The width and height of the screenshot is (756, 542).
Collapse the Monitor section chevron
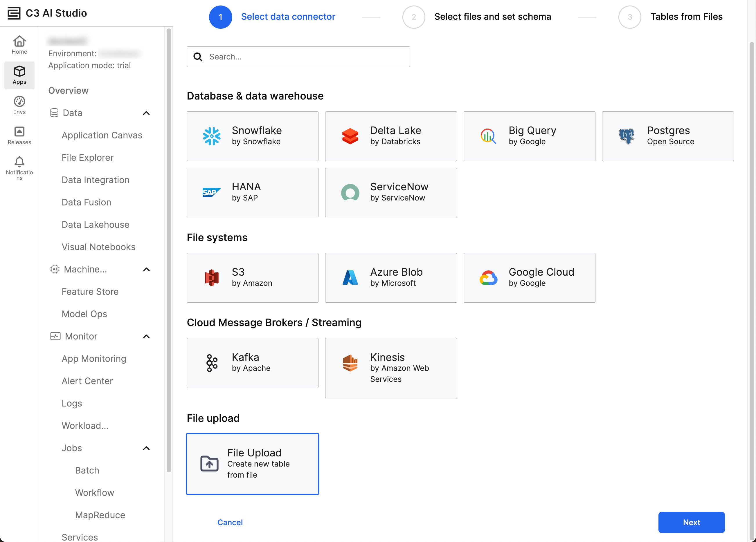146,337
